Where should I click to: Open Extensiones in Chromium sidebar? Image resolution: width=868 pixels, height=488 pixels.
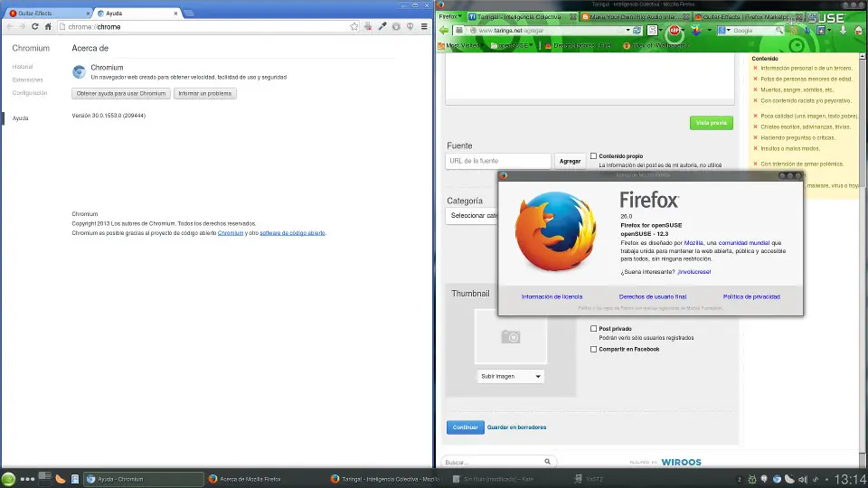click(28, 80)
